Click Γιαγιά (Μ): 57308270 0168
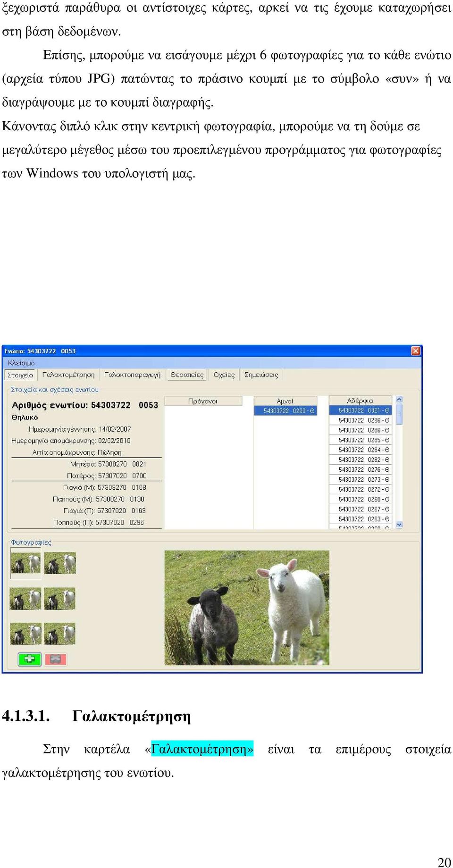The height and width of the screenshot is (868, 453). point(104,487)
